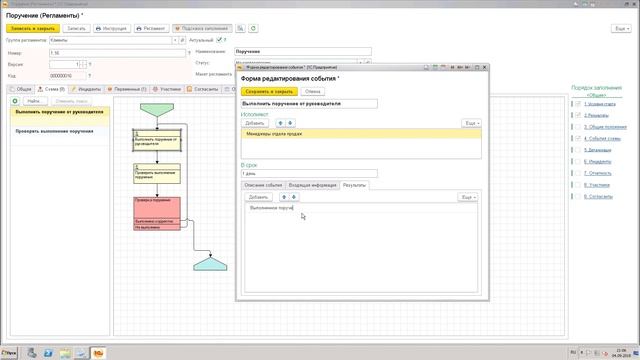This screenshot has height=360, width=640.
Task: Toggle checkbox for step '3. Общие положения'
Action: 578,127
